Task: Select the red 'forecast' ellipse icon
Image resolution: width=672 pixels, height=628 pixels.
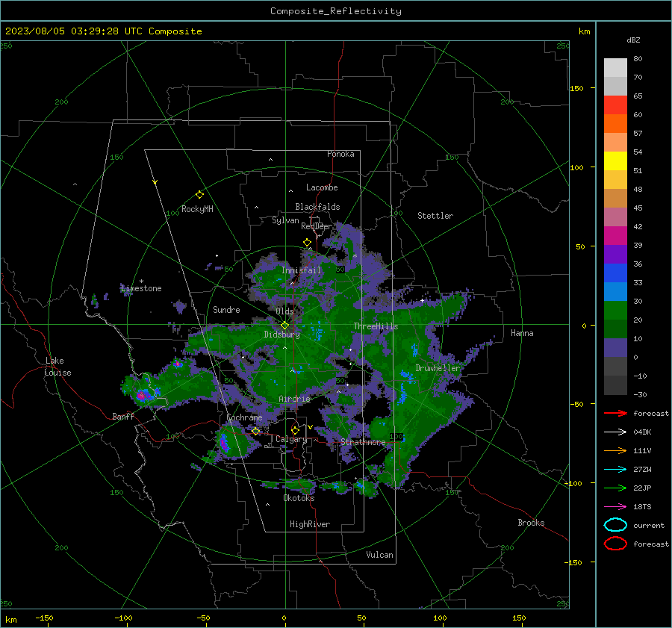Action: pos(615,544)
